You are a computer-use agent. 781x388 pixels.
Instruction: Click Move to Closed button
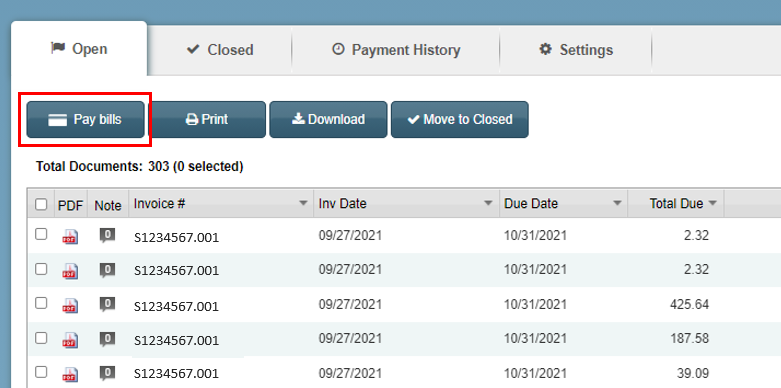click(460, 120)
